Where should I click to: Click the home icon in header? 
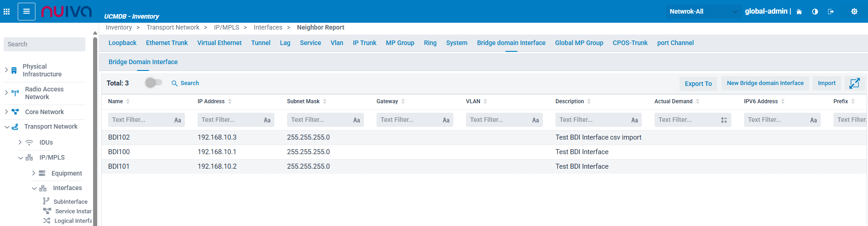(x=799, y=12)
